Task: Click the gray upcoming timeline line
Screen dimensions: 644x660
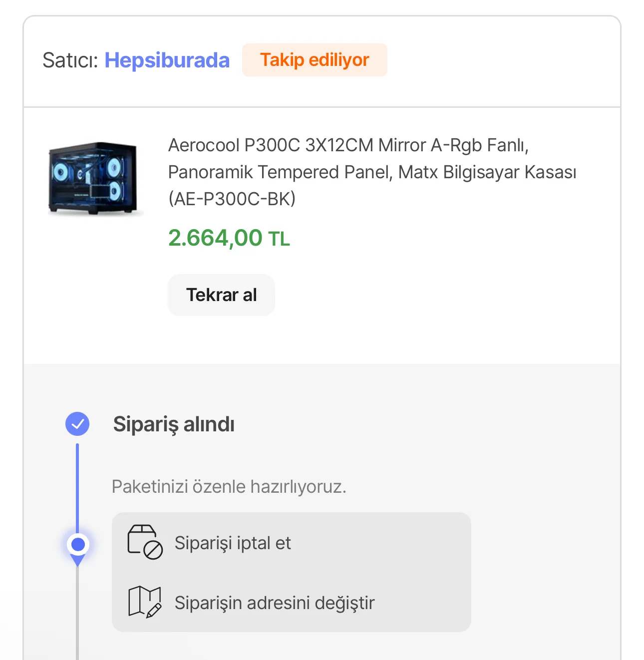Action: coord(77,614)
